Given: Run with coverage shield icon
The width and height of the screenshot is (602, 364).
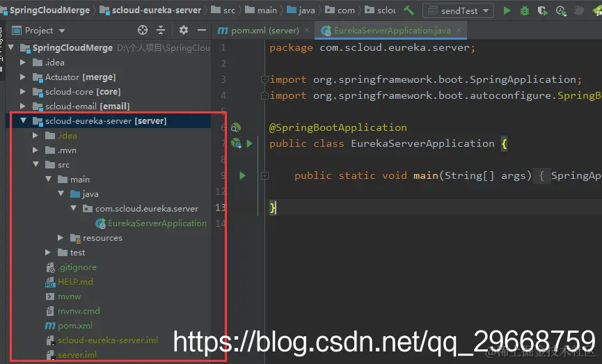Looking at the screenshot, I should [542, 10].
